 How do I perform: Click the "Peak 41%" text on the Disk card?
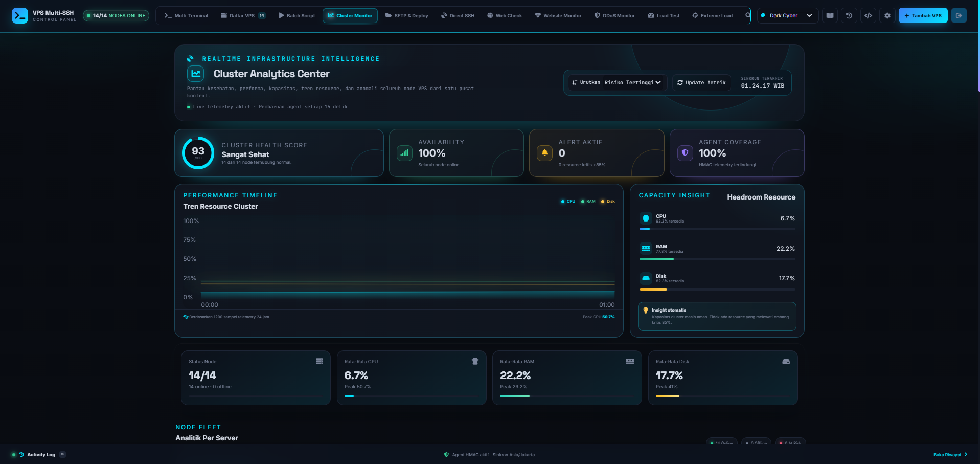tap(667, 387)
